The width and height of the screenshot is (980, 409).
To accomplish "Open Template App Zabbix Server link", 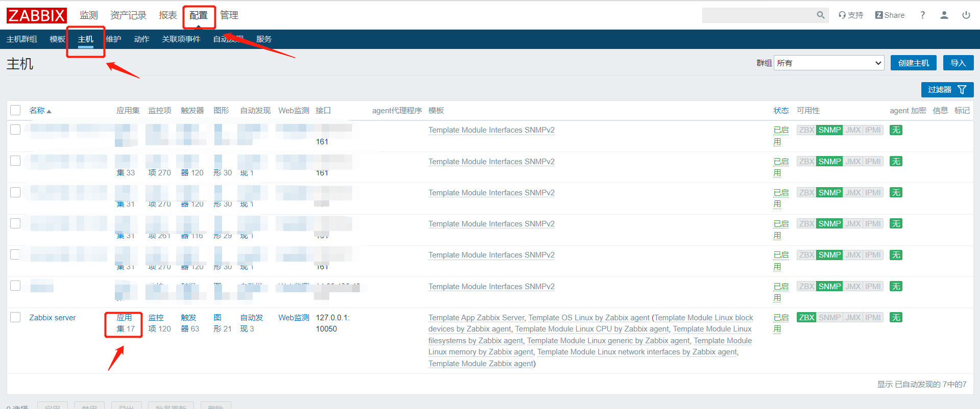I will point(476,317).
